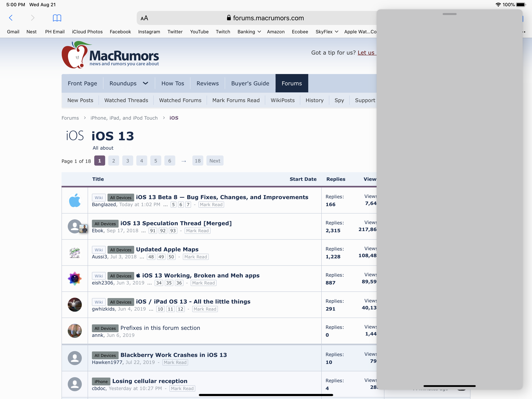Click the pagination arrow after page 6
Screen dimensions: 532x399
tap(184, 161)
